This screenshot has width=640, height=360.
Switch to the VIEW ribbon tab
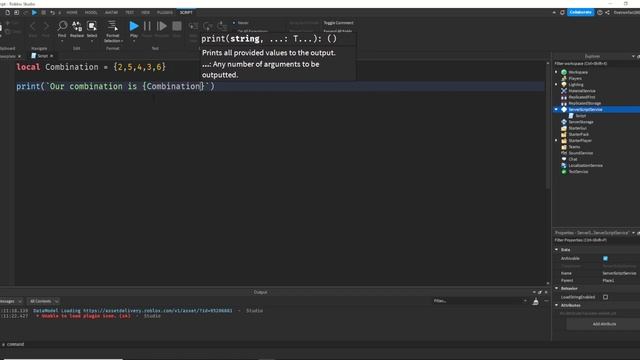(x=145, y=13)
